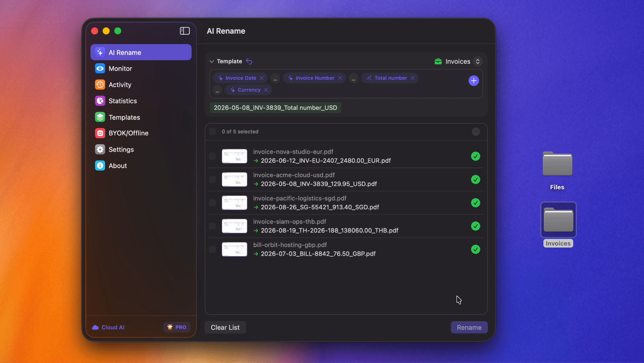
Task: Remove the Invoice Number token
Action: (340, 78)
